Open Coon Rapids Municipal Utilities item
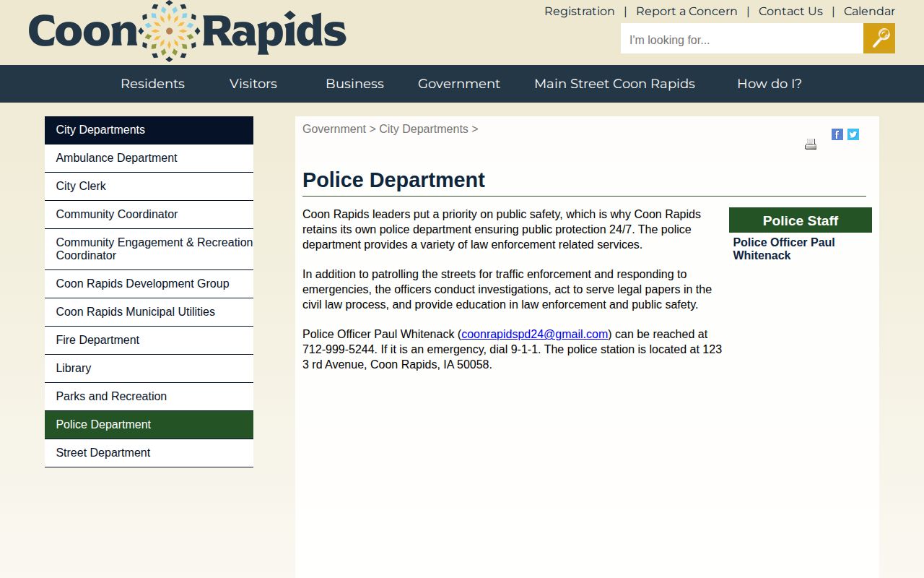This screenshot has height=578, width=924. [149, 312]
